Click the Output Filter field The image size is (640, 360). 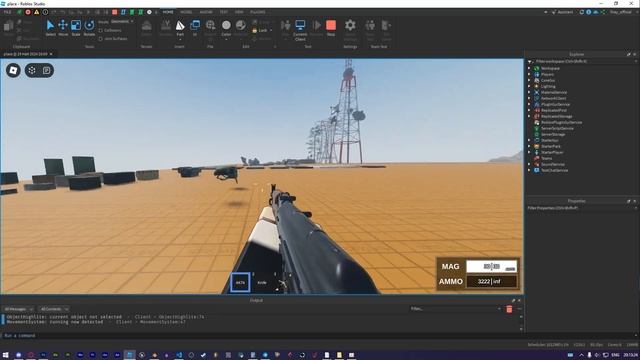click(x=456, y=309)
